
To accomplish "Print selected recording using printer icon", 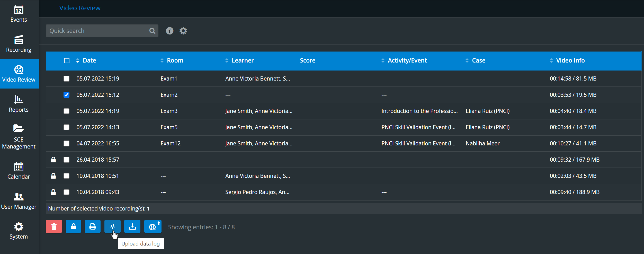I will (93, 226).
